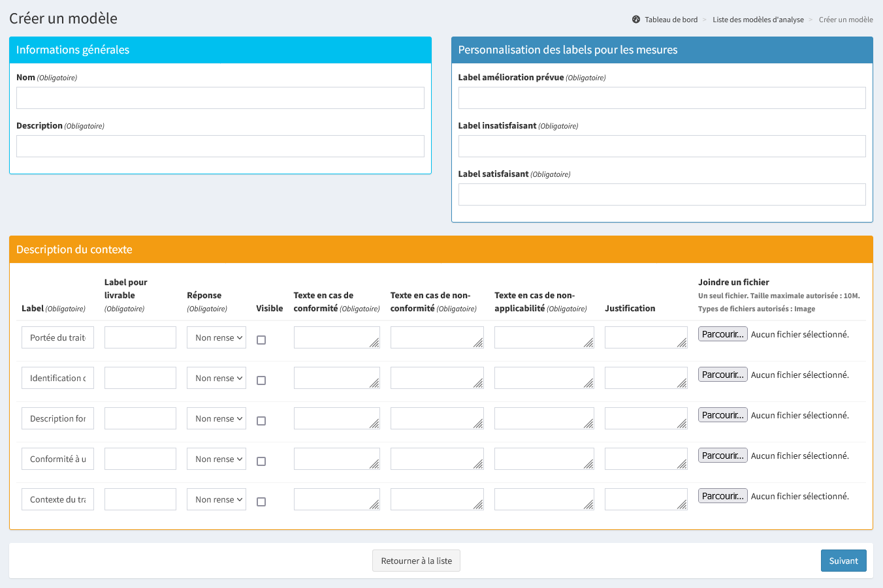Expand Réponse dropdown in Description row
The height and width of the screenshot is (588, 883).
pyautogui.click(x=216, y=418)
